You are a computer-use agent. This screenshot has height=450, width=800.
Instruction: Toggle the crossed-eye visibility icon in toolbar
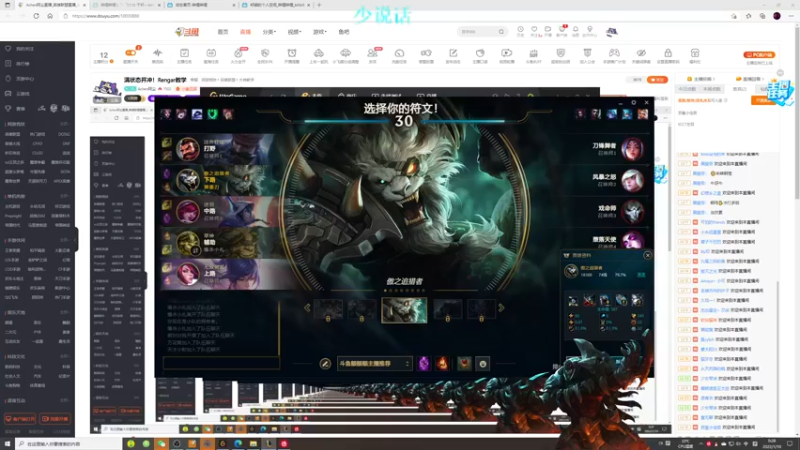click(x=641, y=53)
